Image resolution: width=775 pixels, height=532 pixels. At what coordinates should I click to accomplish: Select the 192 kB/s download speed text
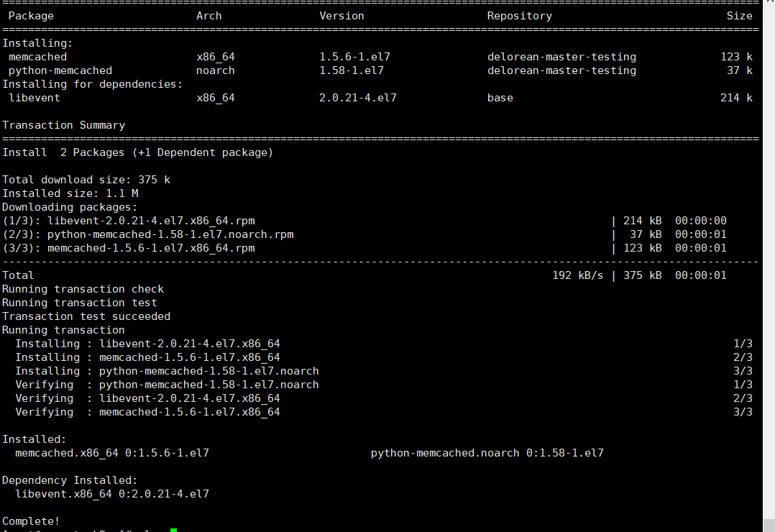point(577,275)
